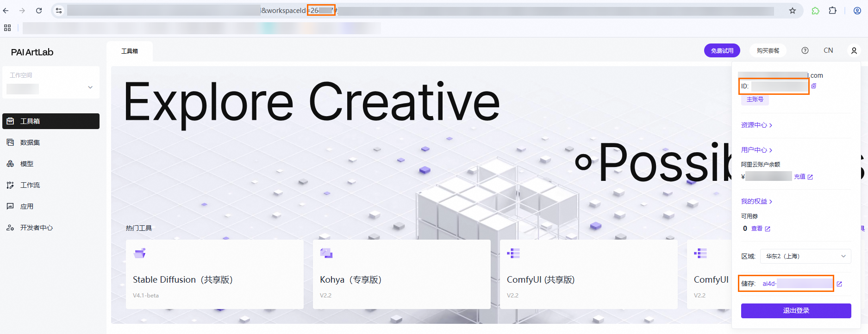Click the user avatar icon in header
This screenshot has width=868, height=334.
click(854, 50)
